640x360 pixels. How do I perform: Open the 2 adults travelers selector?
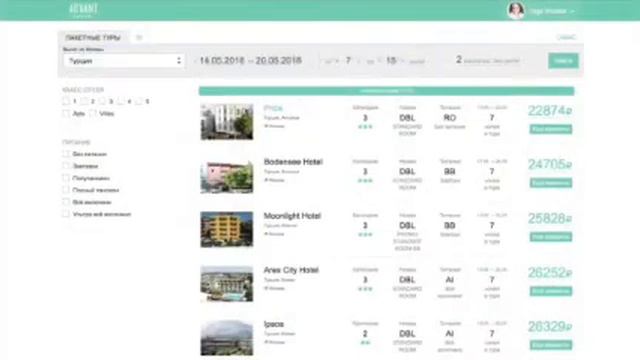tap(488, 60)
